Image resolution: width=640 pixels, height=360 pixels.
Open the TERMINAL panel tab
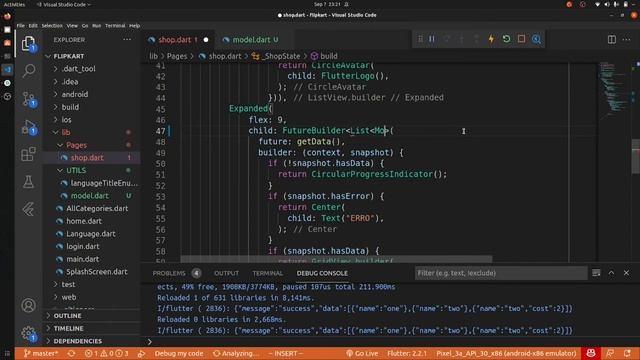[267, 273]
